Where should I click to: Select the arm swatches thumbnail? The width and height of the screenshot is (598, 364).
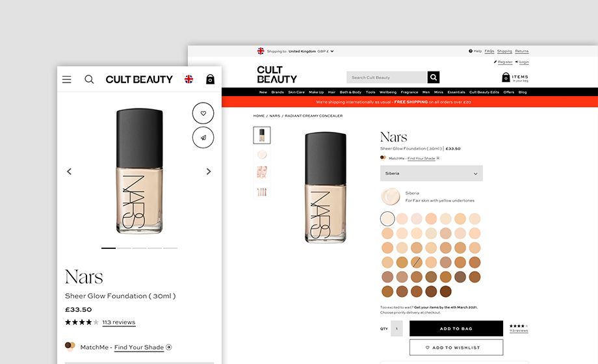click(262, 191)
